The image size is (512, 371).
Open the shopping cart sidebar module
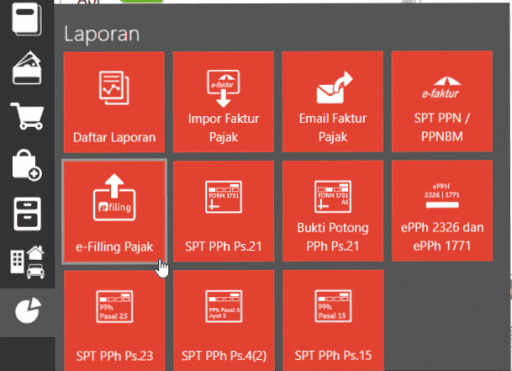27,116
